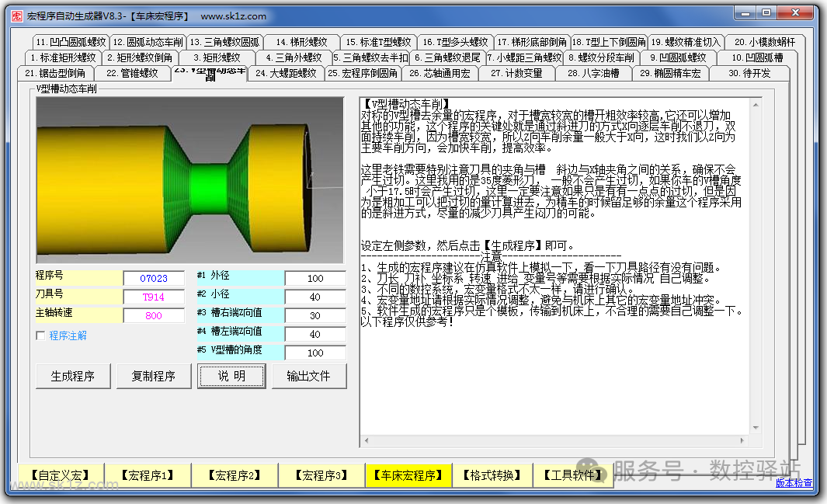The image size is (827, 504).
Task: Open tab 11. 凹凸圆弧螺纹
Action: click(71, 42)
